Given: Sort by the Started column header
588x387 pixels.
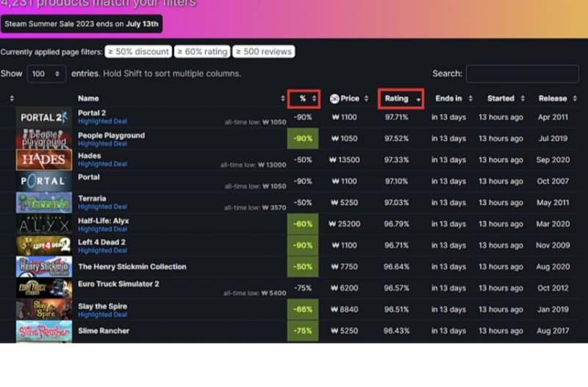Looking at the screenshot, I should pyautogui.click(x=505, y=99).
